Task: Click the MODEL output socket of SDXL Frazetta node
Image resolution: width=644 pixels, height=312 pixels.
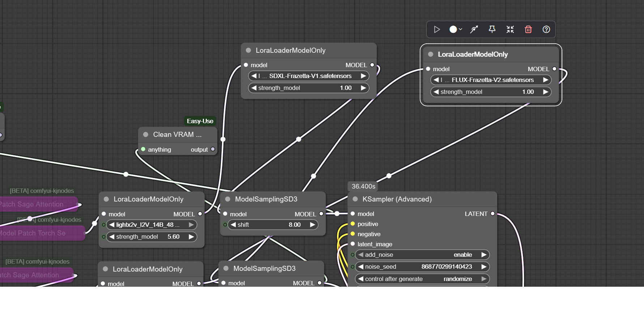Action: click(372, 65)
